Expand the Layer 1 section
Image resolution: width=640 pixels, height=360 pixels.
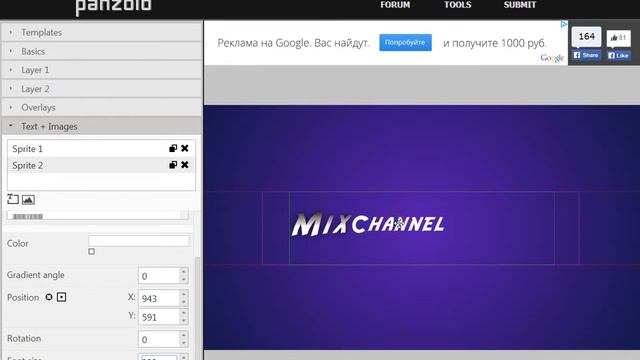tap(101, 70)
